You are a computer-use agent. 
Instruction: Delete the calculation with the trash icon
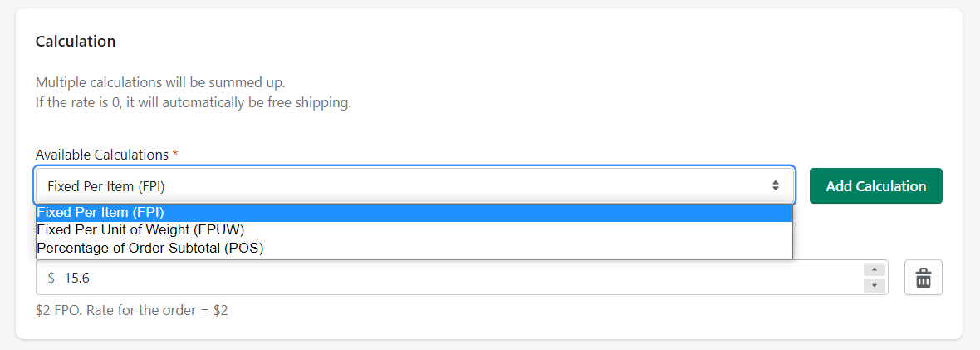(924, 278)
